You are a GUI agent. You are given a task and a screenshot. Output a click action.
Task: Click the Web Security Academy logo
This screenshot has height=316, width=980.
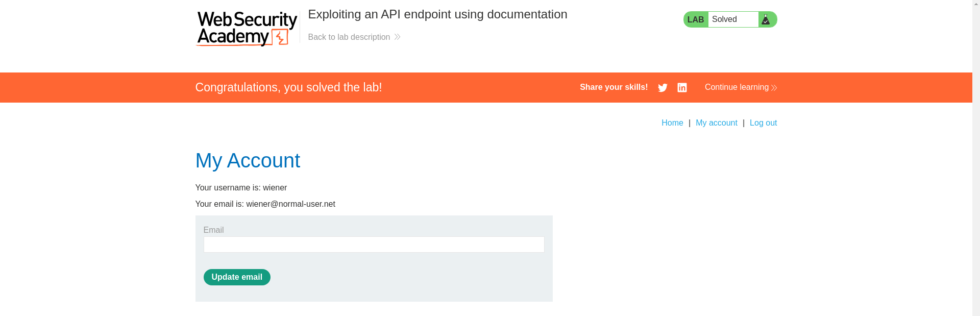(x=247, y=29)
